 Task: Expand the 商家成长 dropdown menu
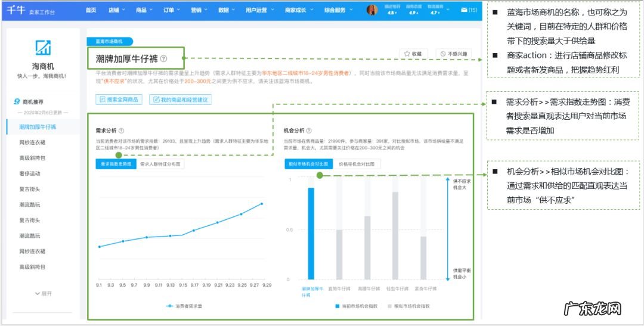click(299, 10)
